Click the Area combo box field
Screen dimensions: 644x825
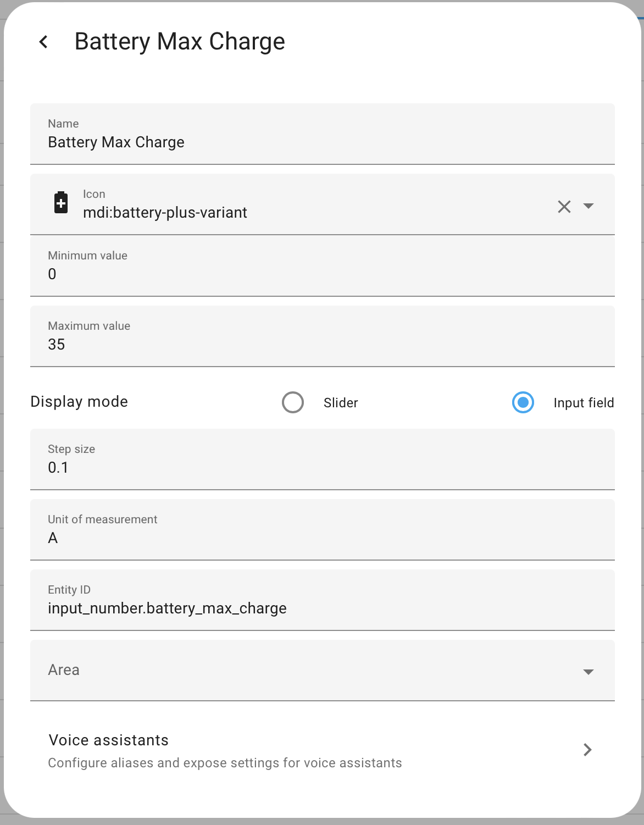308,670
